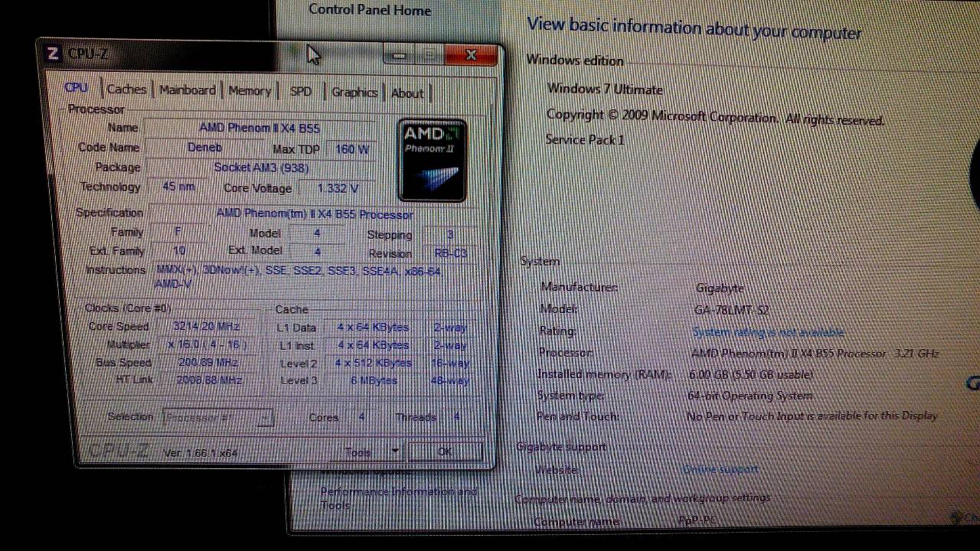The image size is (980, 551).
Task: Click the Specification field in CPU-Z
Action: (x=314, y=214)
